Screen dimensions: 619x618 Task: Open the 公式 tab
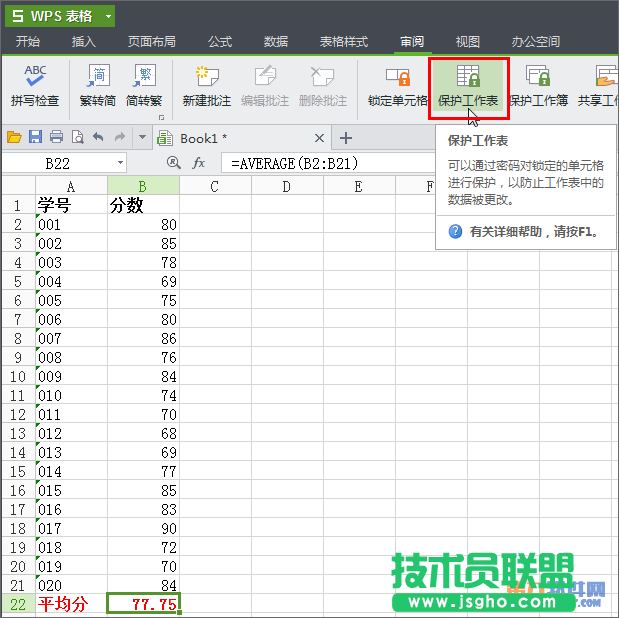220,41
